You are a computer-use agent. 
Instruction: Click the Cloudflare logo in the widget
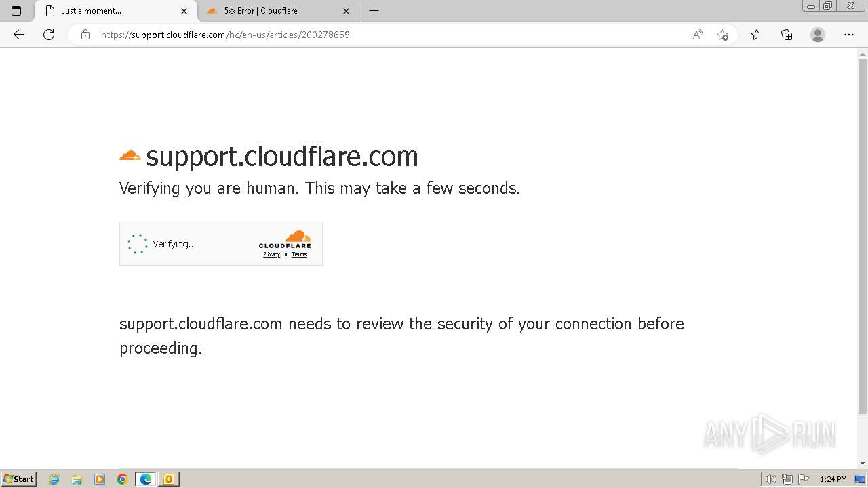pos(285,240)
